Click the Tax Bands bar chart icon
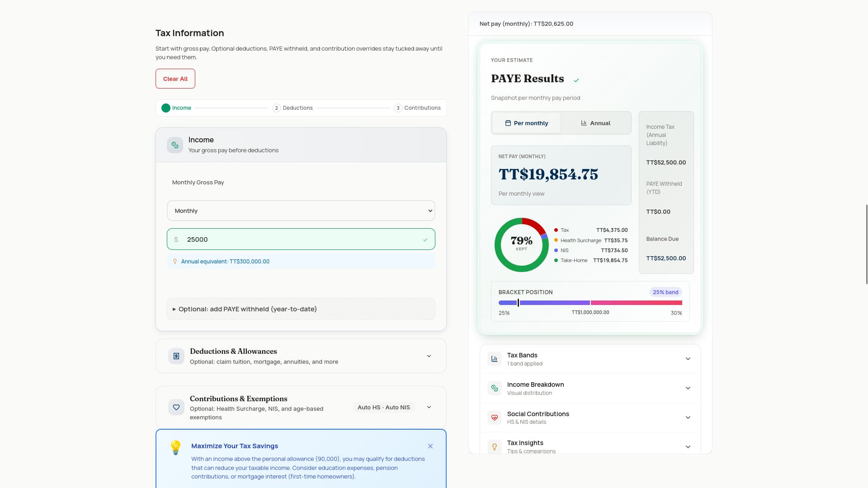 click(x=495, y=359)
